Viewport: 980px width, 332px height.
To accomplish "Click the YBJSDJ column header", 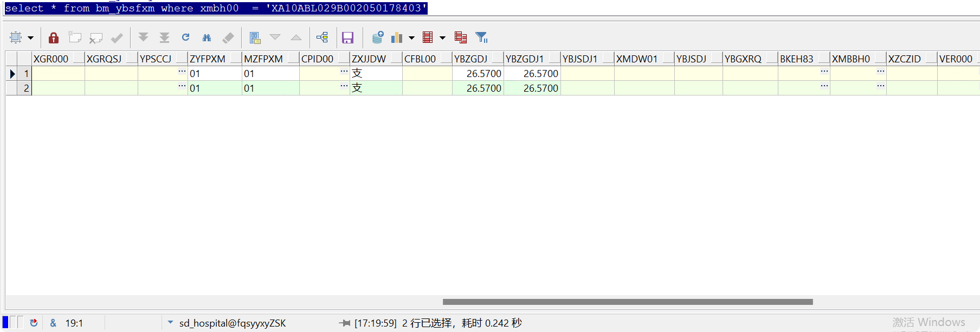I will [x=699, y=59].
